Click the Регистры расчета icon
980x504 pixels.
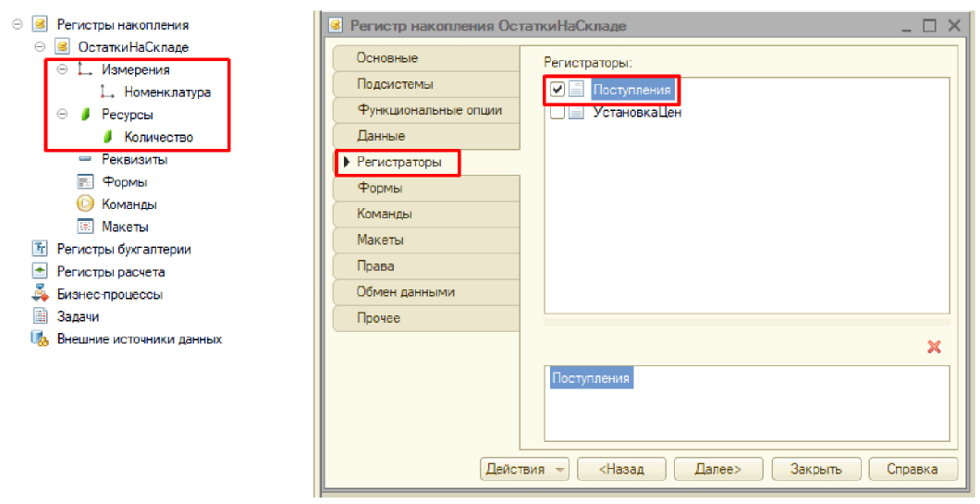click(x=40, y=271)
